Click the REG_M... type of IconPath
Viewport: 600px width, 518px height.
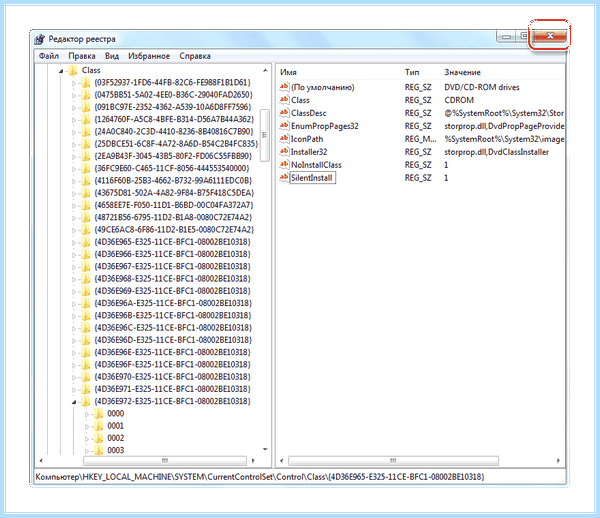pos(420,139)
